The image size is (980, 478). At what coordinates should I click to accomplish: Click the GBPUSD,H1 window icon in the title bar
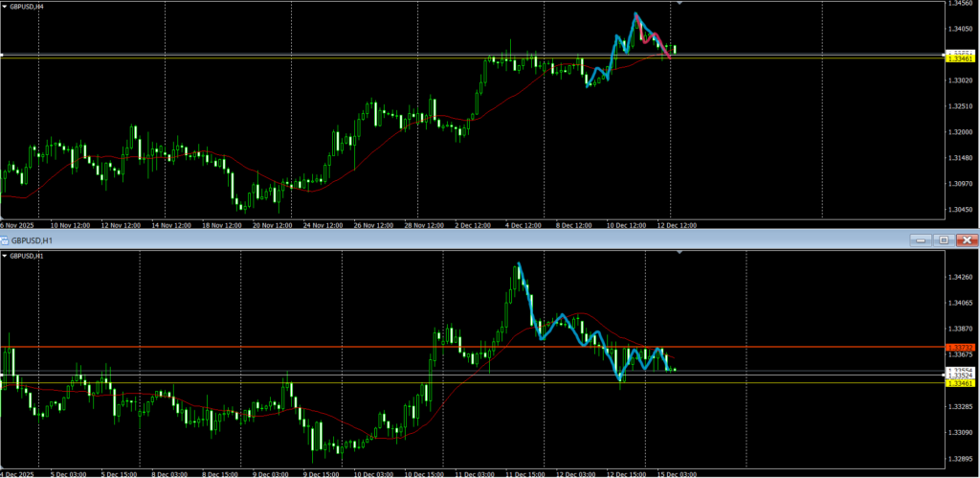click(x=5, y=239)
